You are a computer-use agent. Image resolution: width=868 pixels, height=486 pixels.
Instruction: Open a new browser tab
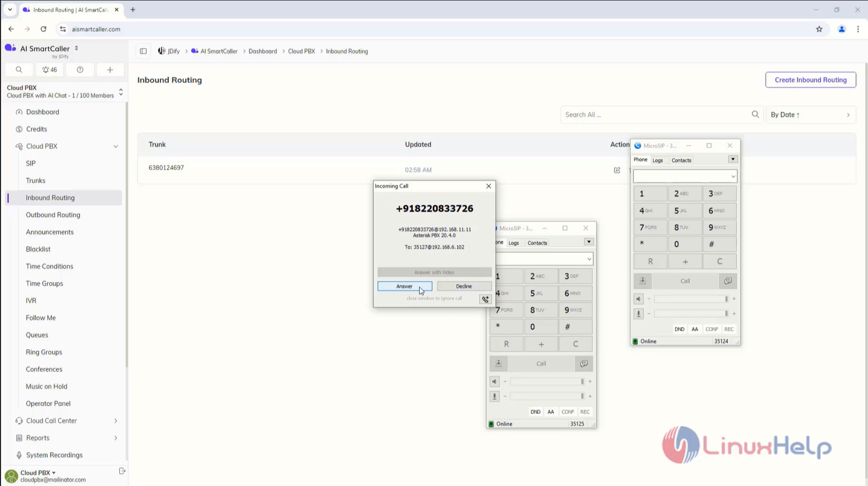point(133,10)
